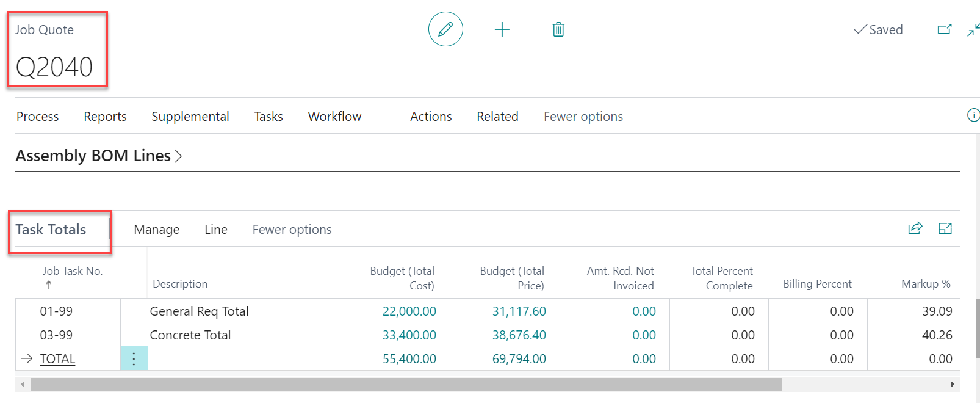Click Budget Total Cost value 22,000.00
Screen dimensions: 980x403
[409, 311]
